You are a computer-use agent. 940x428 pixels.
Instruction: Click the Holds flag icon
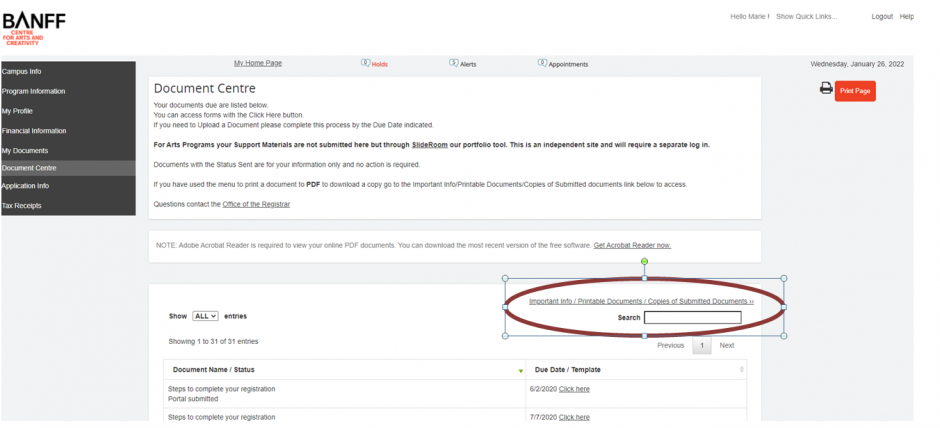(365, 63)
